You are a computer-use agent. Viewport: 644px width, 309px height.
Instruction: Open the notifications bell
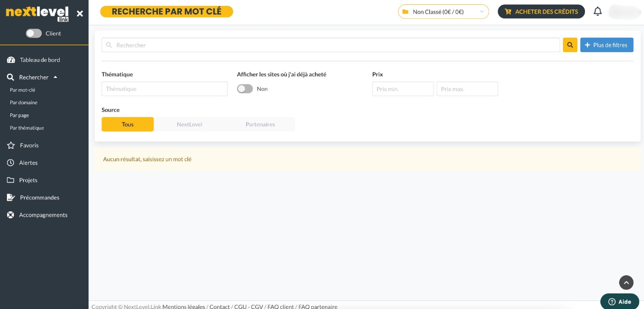[597, 11]
